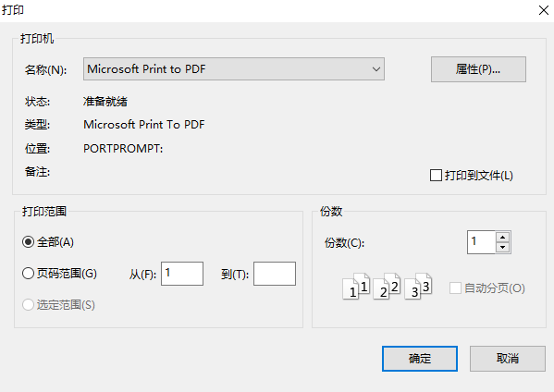
Task: Enable 打印到文件(L) checkbox
Action: (436, 175)
